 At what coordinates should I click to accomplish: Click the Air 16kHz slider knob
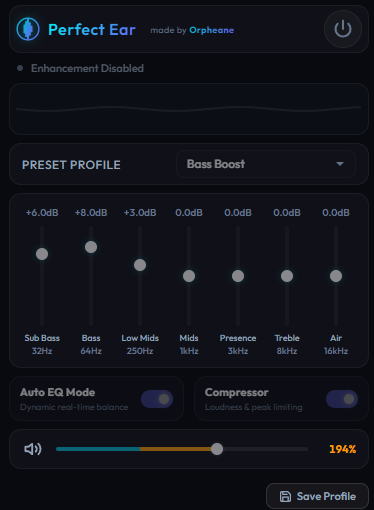pyautogui.click(x=336, y=276)
